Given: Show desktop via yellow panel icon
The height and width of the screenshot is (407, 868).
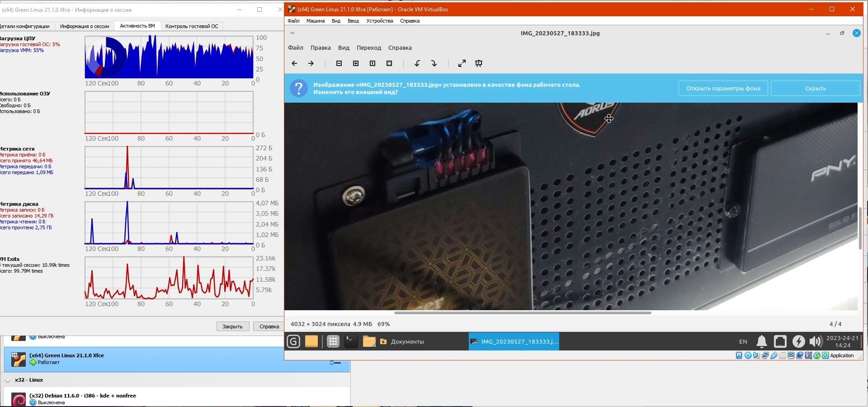Looking at the screenshot, I should (311, 341).
